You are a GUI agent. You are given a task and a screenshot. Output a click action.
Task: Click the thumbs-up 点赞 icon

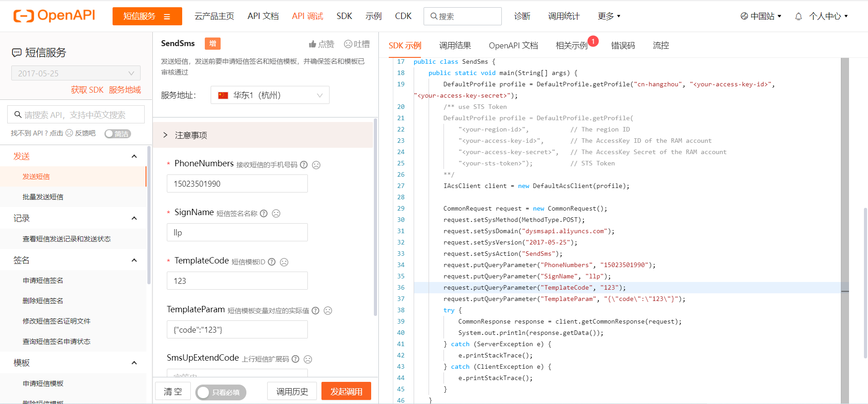[x=312, y=44]
